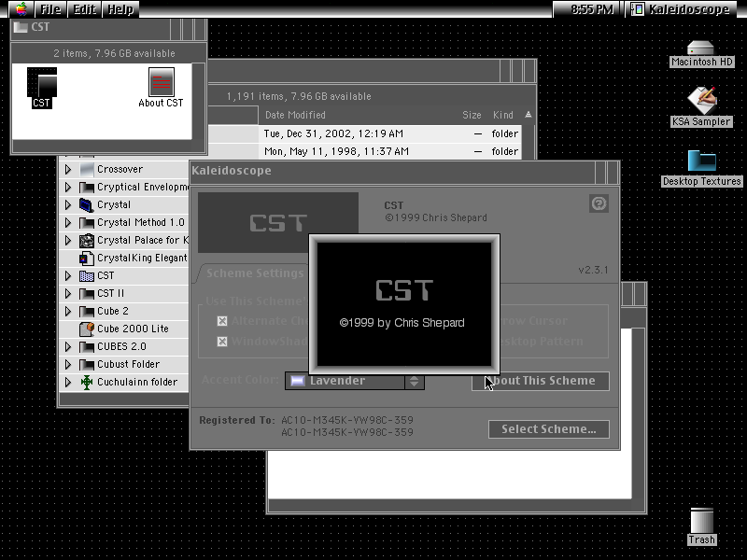The width and height of the screenshot is (747, 560).
Task: Click the May 11, 1998 date cell
Action: point(336,151)
